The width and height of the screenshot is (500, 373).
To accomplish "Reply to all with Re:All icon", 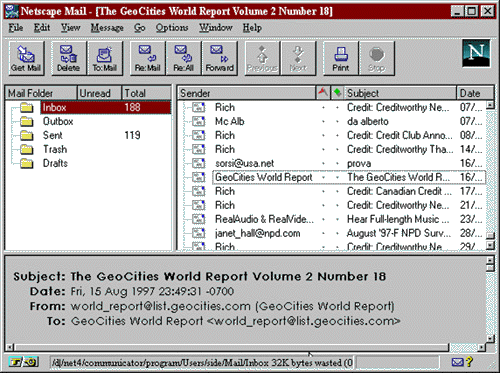I will [183, 58].
